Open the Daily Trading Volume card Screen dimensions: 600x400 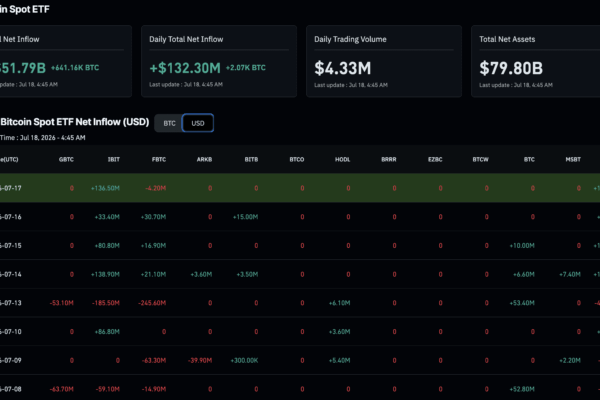pyautogui.click(x=384, y=61)
